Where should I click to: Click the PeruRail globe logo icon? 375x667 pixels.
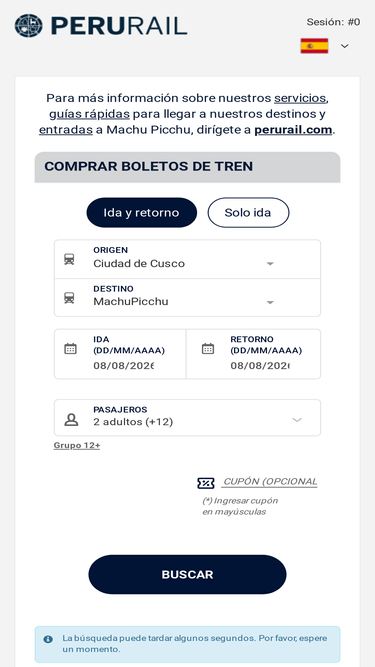pos(28,26)
